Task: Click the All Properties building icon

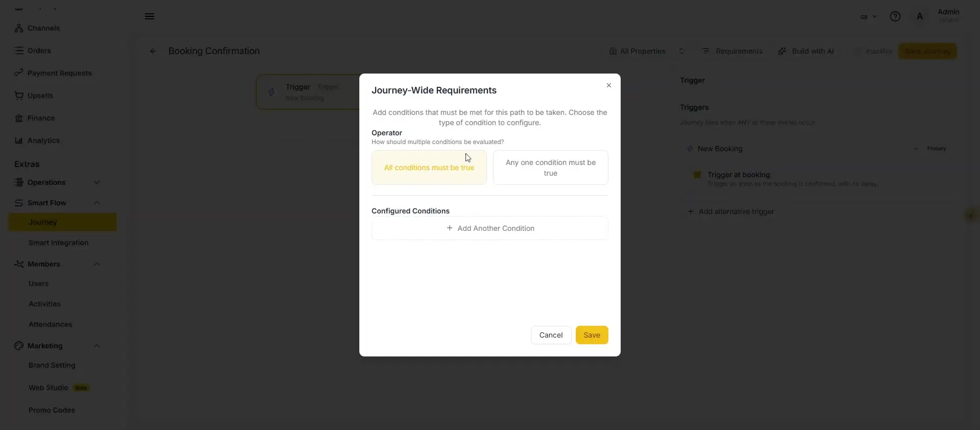Action: (612, 51)
